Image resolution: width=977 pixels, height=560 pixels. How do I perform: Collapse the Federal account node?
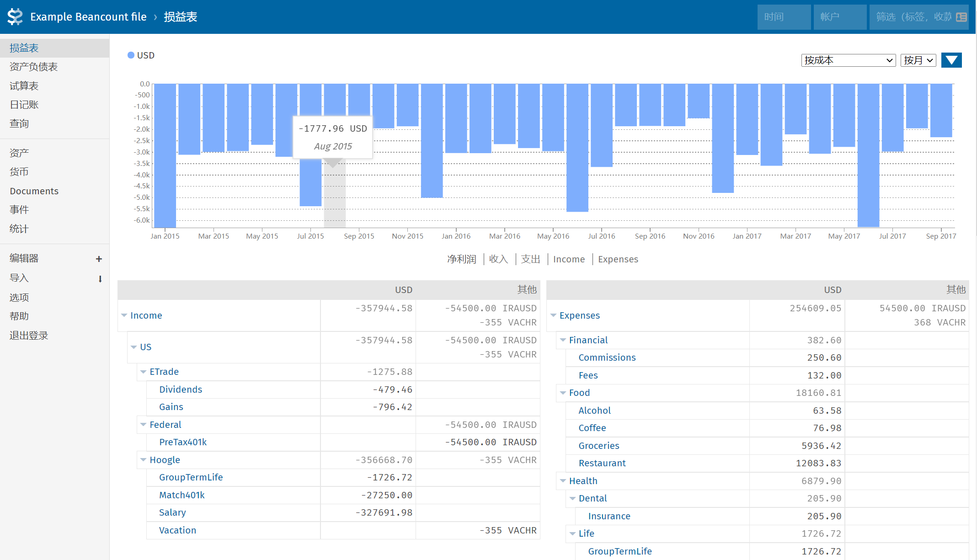143,425
